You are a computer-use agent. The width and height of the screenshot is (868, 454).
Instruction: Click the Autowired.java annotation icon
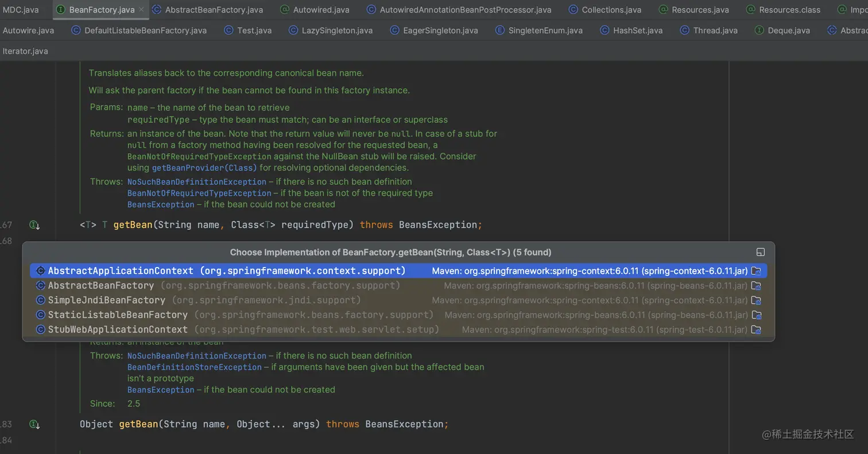click(x=285, y=10)
